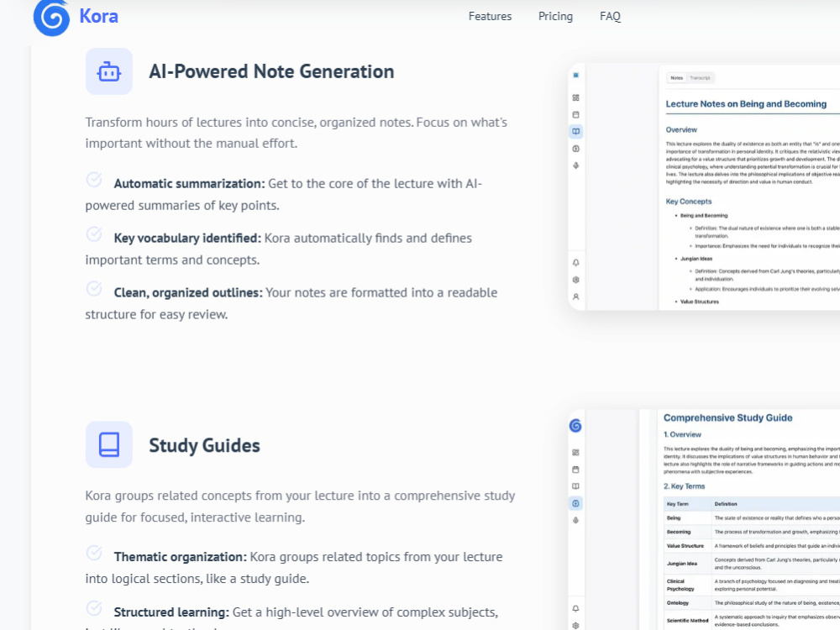
Task: Click calendar icon in study guide preview sidebar
Action: tap(576, 470)
